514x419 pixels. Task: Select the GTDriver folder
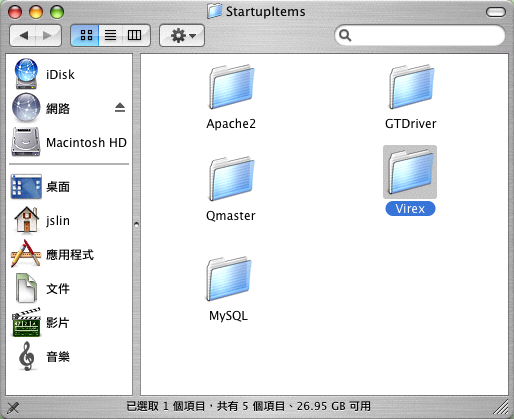pyautogui.click(x=411, y=87)
